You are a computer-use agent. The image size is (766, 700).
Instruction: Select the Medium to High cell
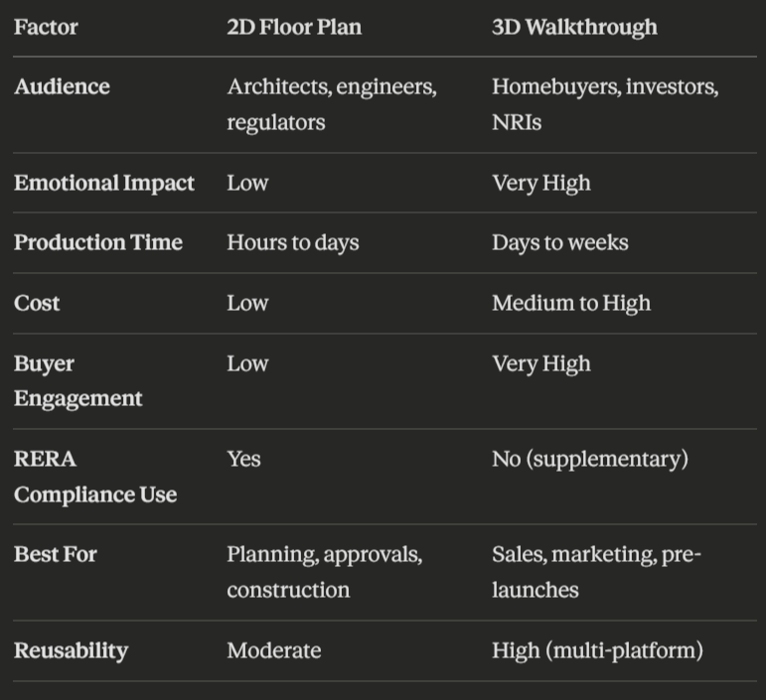click(x=571, y=303)
